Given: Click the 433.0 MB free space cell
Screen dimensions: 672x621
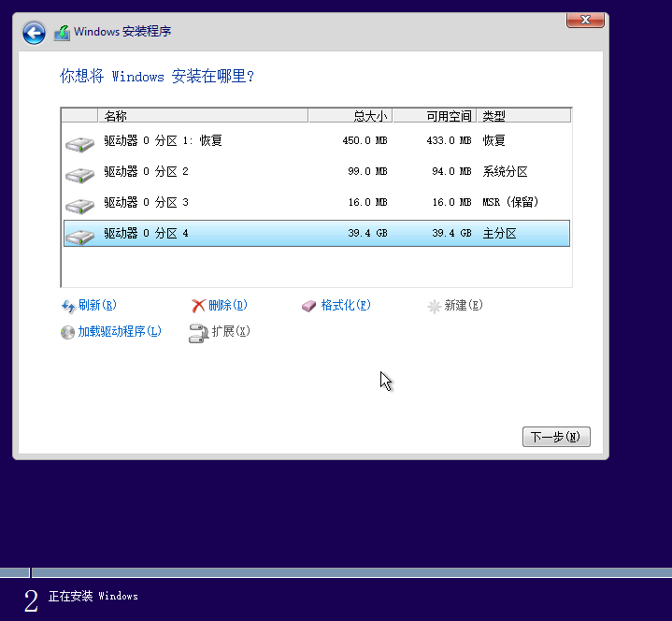Looking at the screenshot, I should (x=450, y=140).
